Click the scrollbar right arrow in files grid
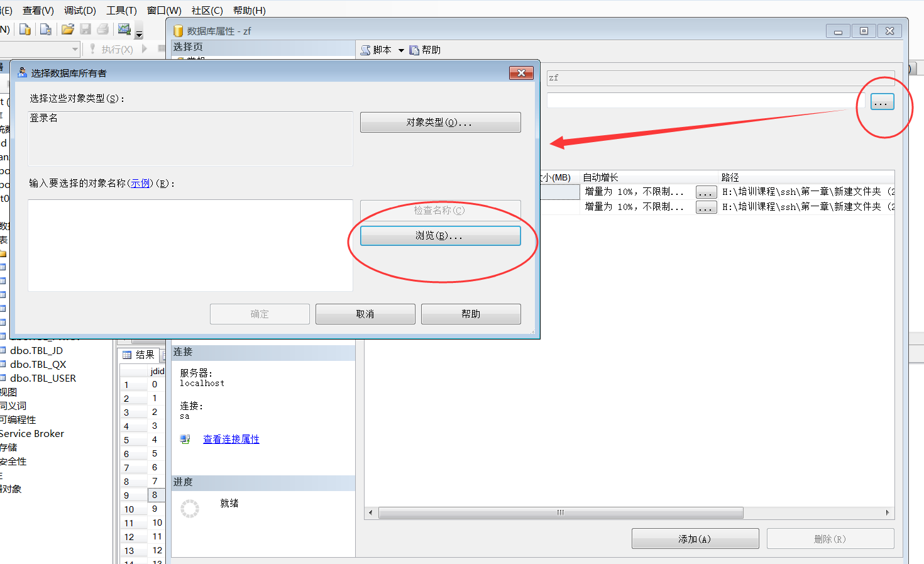924x564 pixels. [x=888, y=513]
